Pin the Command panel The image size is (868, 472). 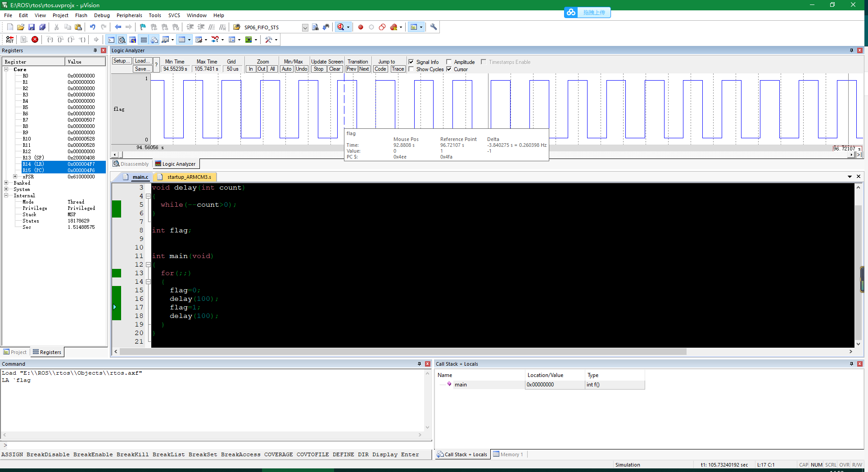coord(419,364)
